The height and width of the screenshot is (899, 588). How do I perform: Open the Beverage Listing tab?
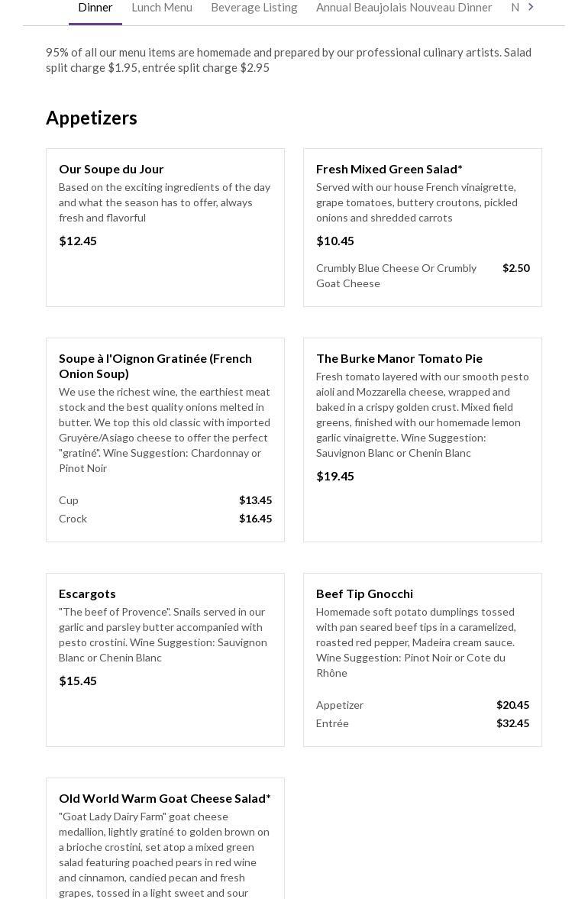pos(254,8)
